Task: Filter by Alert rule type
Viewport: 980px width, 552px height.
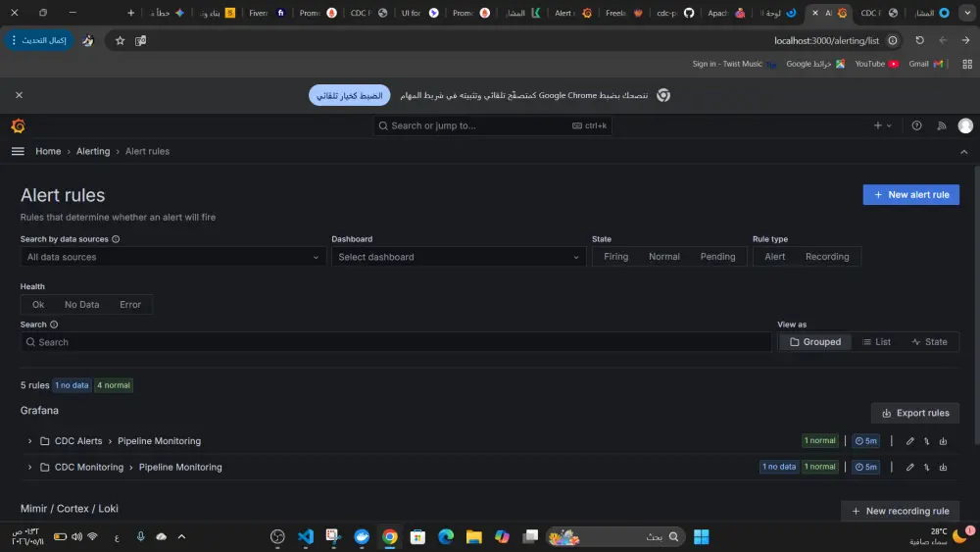Action: [774, 256]
